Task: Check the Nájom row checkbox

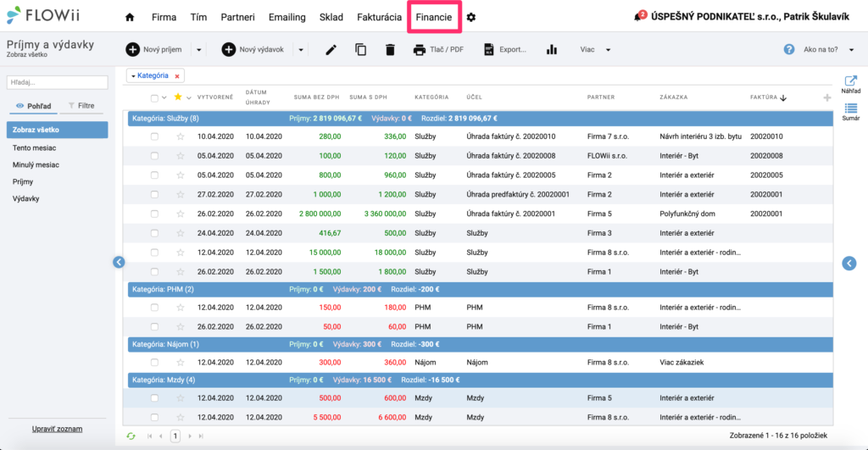Action: point(154,363)
